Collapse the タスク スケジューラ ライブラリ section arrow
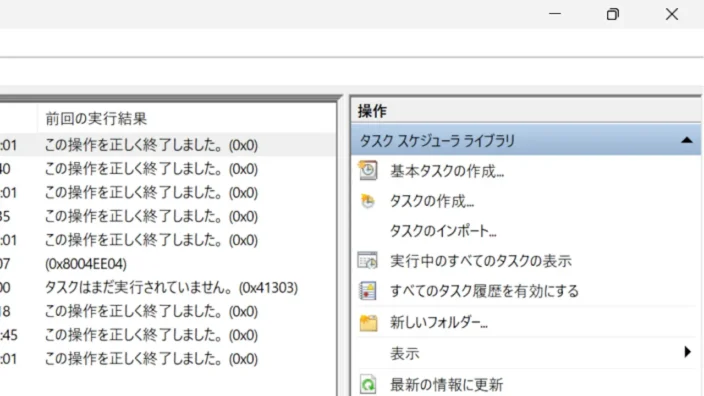 686,141
